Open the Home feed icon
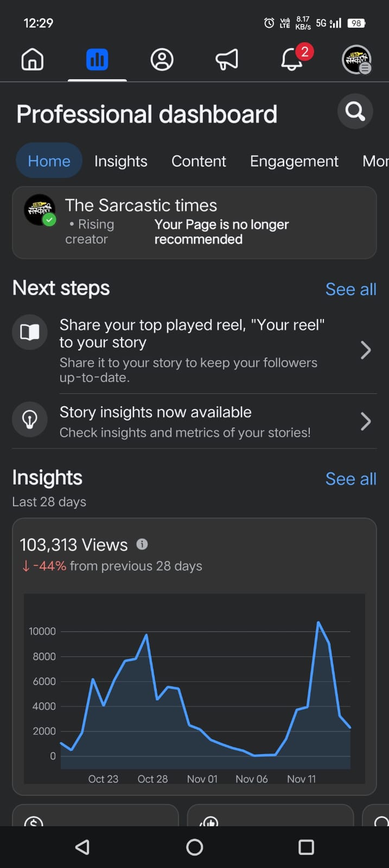The width and height of the screenshot is (389, 868). pos(33,60)
